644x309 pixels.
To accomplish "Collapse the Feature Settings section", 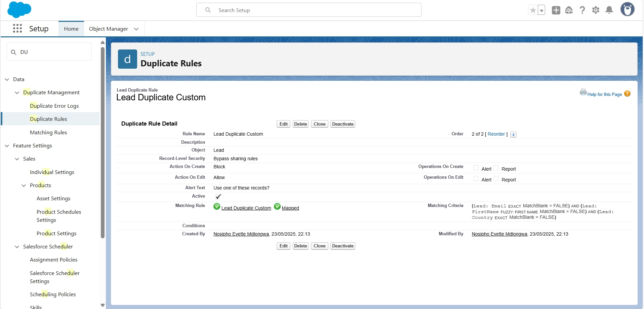I will click(x=7, y=145).
